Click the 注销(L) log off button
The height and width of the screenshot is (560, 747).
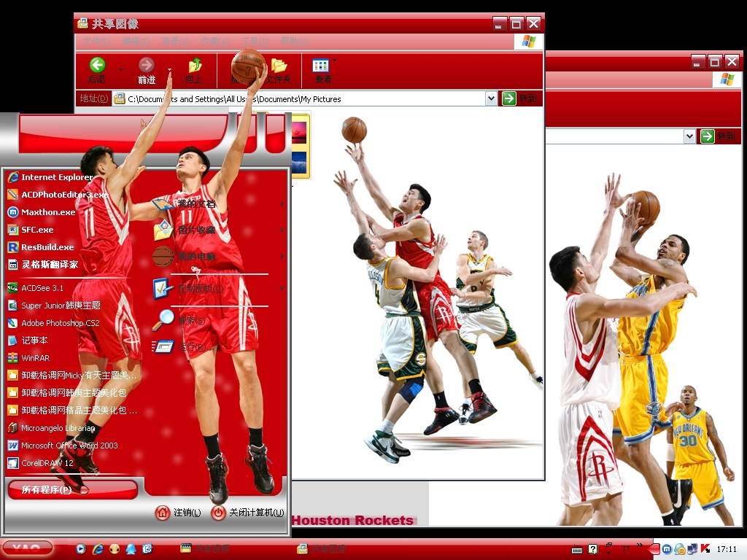[x=178, y=513]
